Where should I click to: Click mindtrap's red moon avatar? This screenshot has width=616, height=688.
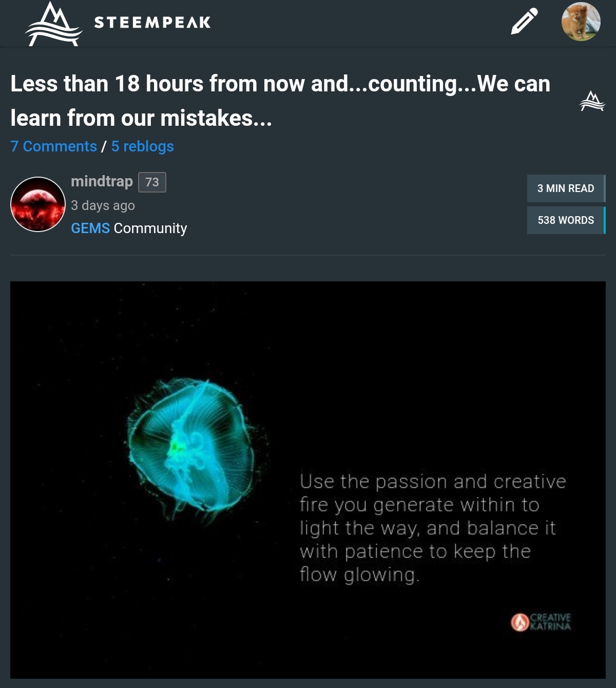click(x=38, y=204)
